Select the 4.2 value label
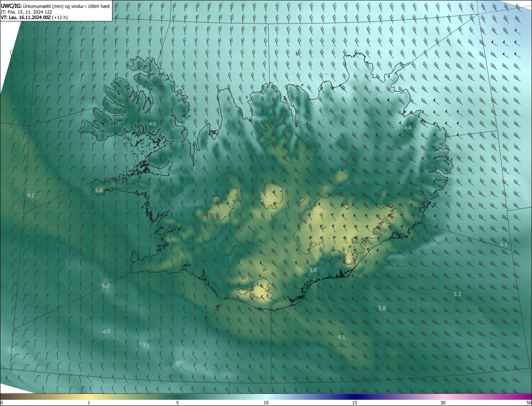This screenshot has width=532, height=406. coord(31,195)
